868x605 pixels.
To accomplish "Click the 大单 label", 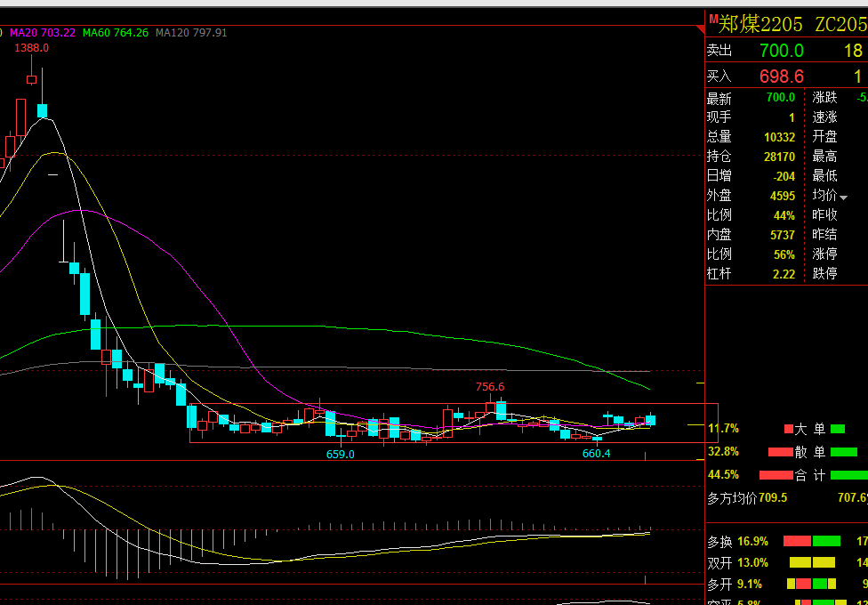I will coord(810,428).
